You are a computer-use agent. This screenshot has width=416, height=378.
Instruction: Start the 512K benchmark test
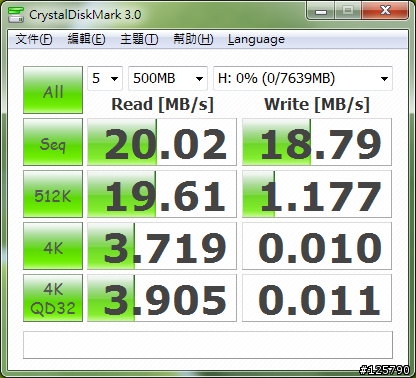click(53, 194)
